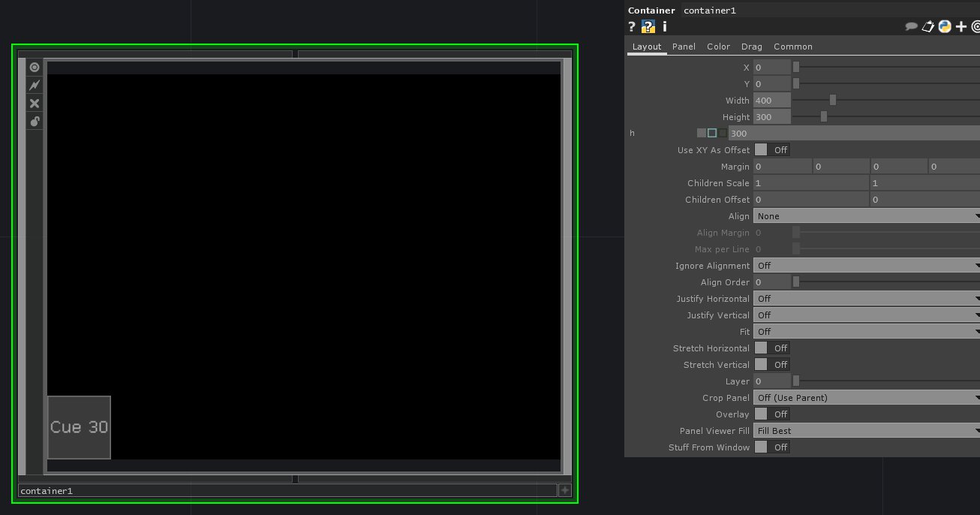This screenshot has width=980, height=515.
Task: Click the bypass X flag on container1
Action: [x=35, y=104]
